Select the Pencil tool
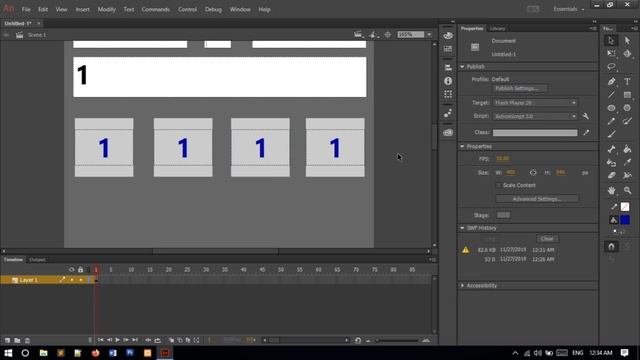Screen dimensions: 640x360 point(611,121)
